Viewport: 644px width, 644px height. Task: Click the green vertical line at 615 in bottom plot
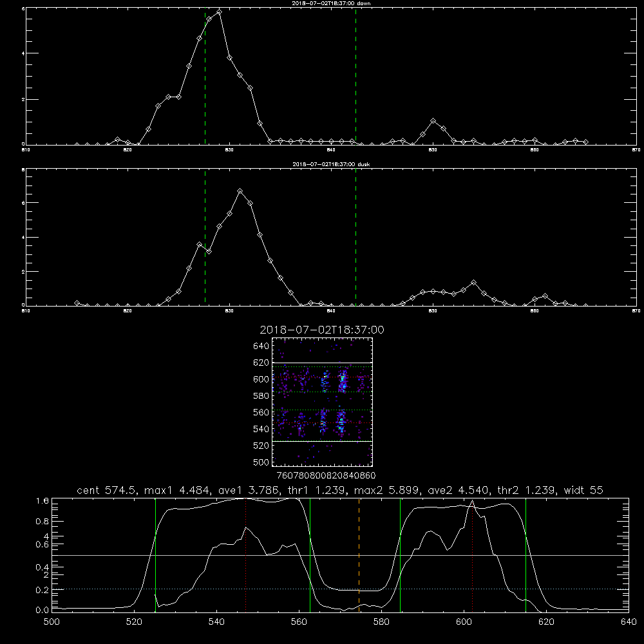(x=526, y=555)
